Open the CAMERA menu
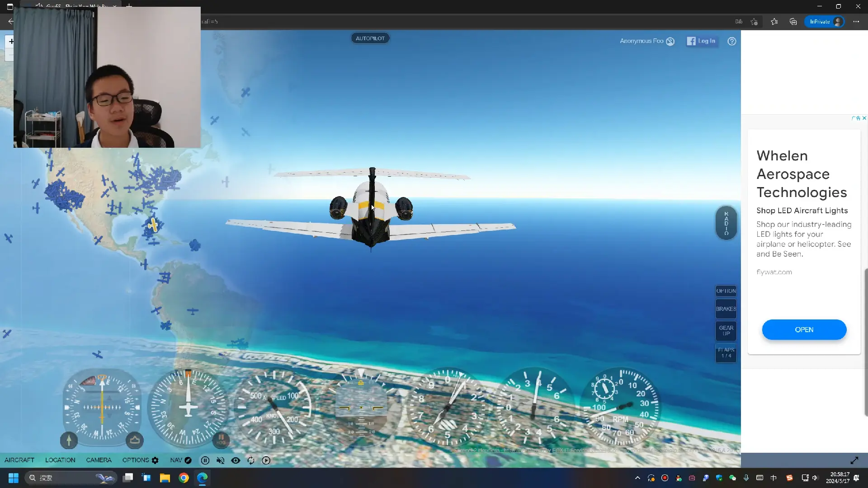Viewport: 868px width, 488px height. pyautogui.click(x=99, y=460)
